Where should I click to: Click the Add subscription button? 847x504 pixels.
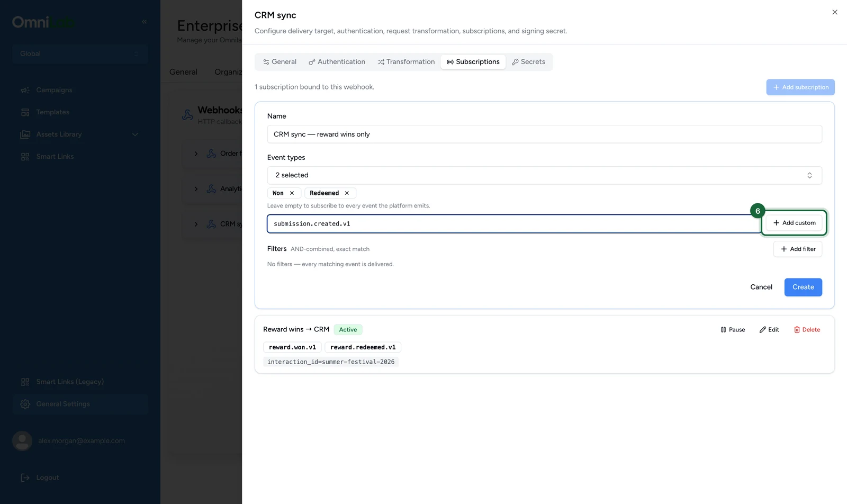[800, 87]
